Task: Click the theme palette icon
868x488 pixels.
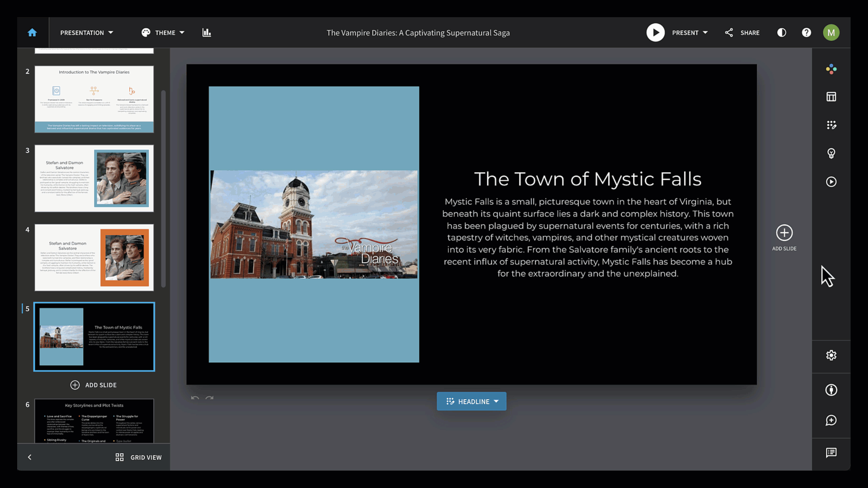Action: 146,33
